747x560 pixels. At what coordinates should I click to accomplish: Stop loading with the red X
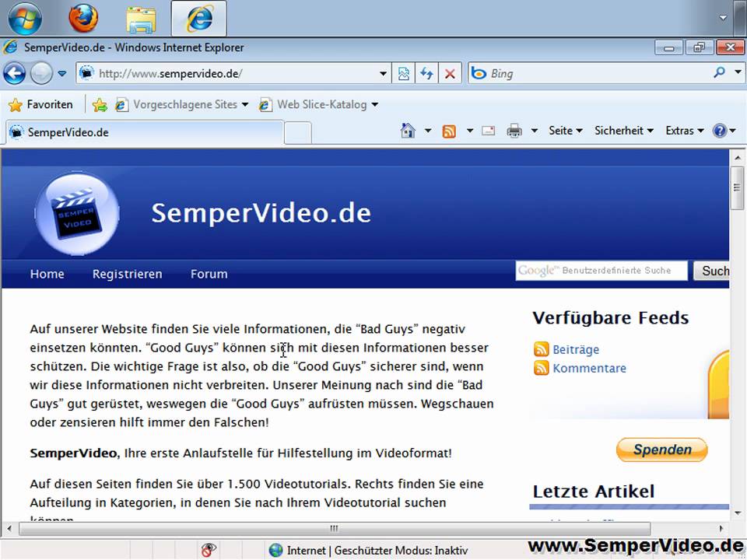[449, 74]
